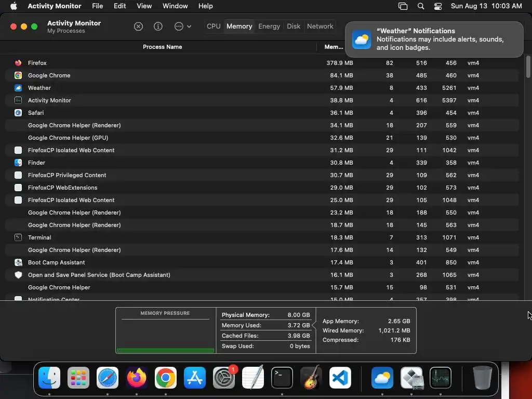Open the Window menu

pos(175,6)
